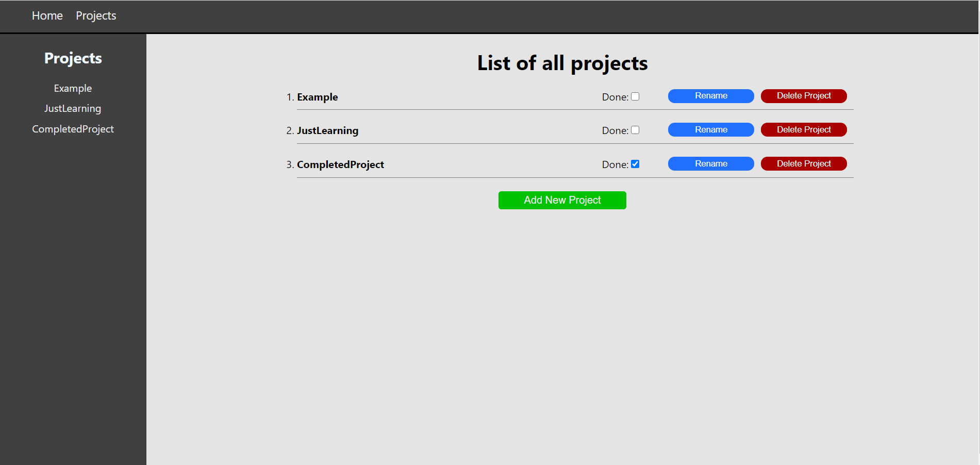Rename the CompletedProject project

pos(711,163)
